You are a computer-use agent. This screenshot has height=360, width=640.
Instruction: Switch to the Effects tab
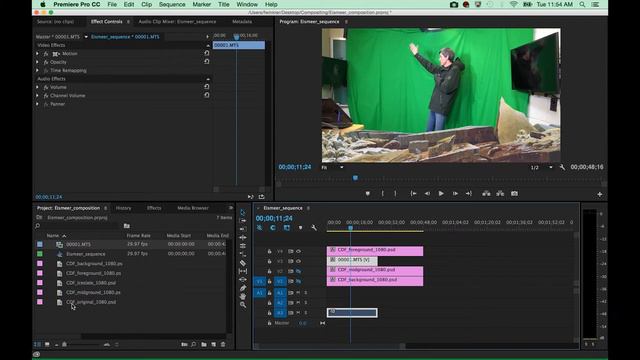click(x=154, y=208)
